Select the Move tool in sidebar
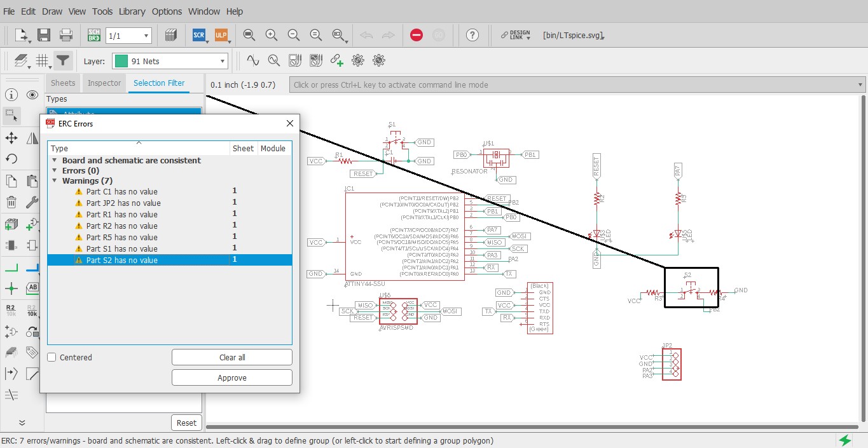 point(11,138)
